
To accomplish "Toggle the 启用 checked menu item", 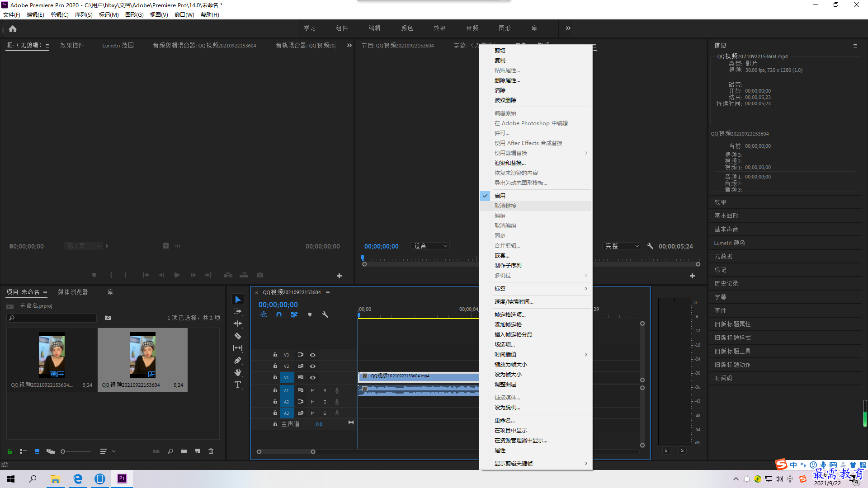I will point(536,196).
